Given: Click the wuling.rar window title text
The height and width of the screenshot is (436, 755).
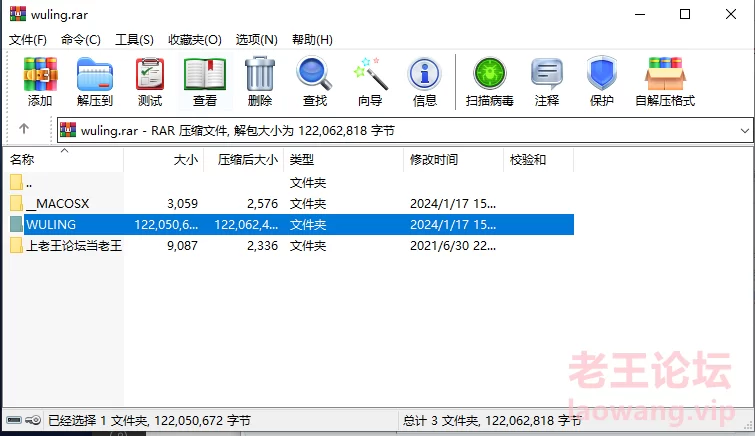Looking at the screenshot, I should point(59,14).
